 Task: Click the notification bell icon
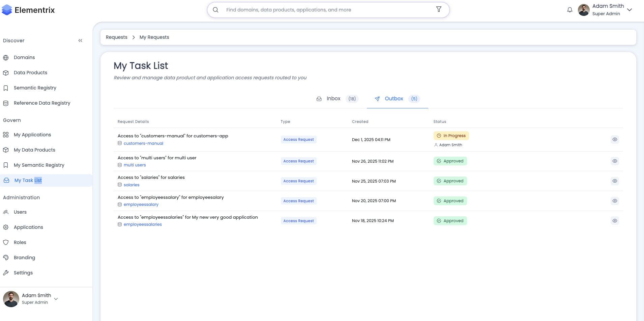point(569,10)
